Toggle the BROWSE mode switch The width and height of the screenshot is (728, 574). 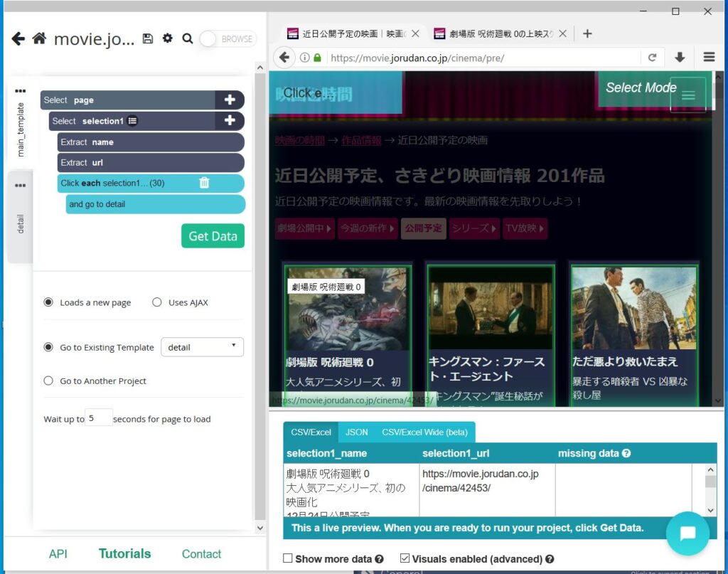pos(228,39)
